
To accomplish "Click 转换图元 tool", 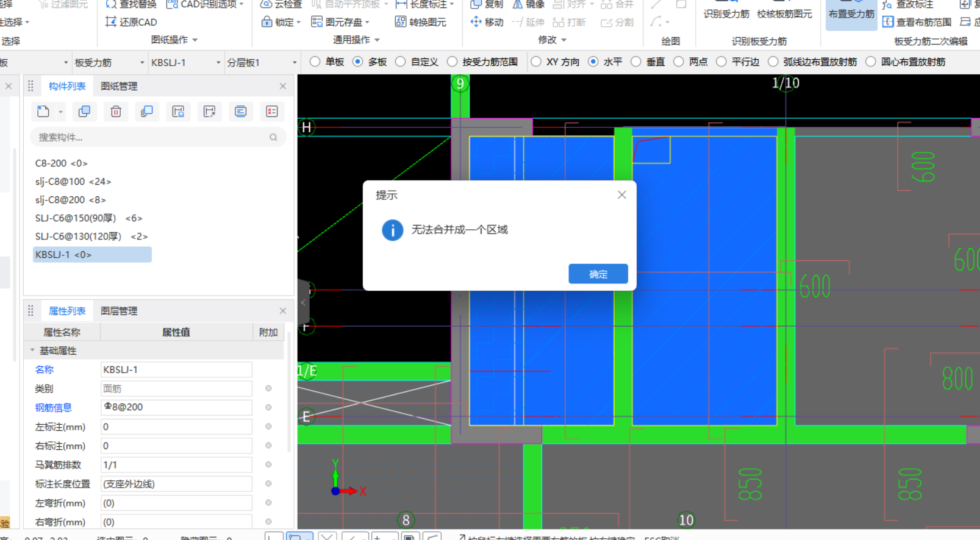I will click(x=421, y=22).
